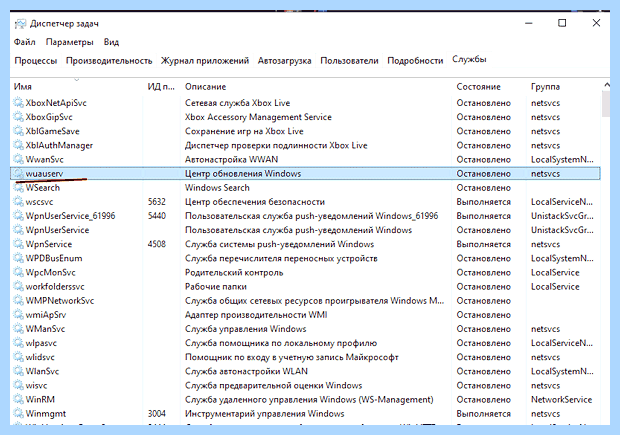The height and width of the screenshot is (435, 620).
Task: Click the gear icon beside XblAuthManager
Action: pos(18,145)
